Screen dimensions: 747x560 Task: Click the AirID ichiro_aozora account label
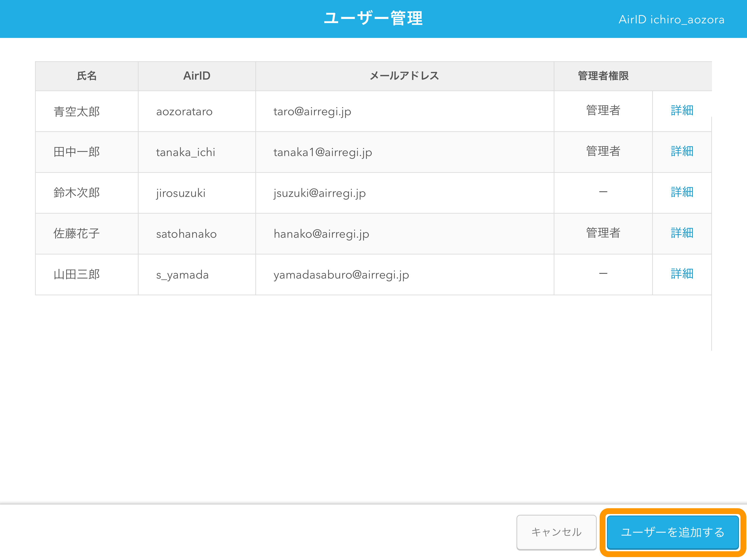671,20
